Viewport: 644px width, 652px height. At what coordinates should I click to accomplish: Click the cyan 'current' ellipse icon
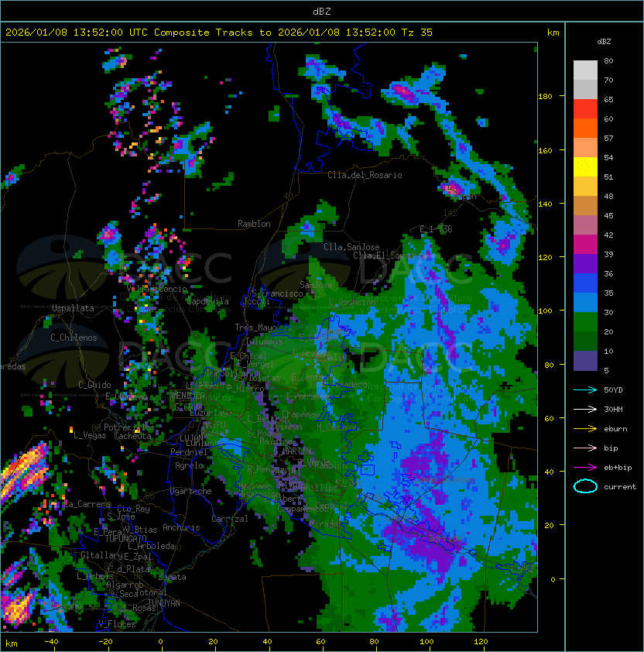point(585,486)
